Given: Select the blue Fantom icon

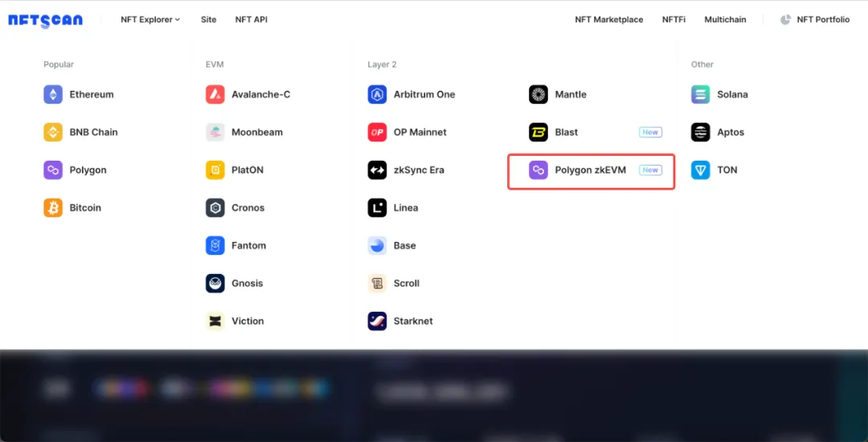Looking at the screenshot, I should tap(215, 246).
